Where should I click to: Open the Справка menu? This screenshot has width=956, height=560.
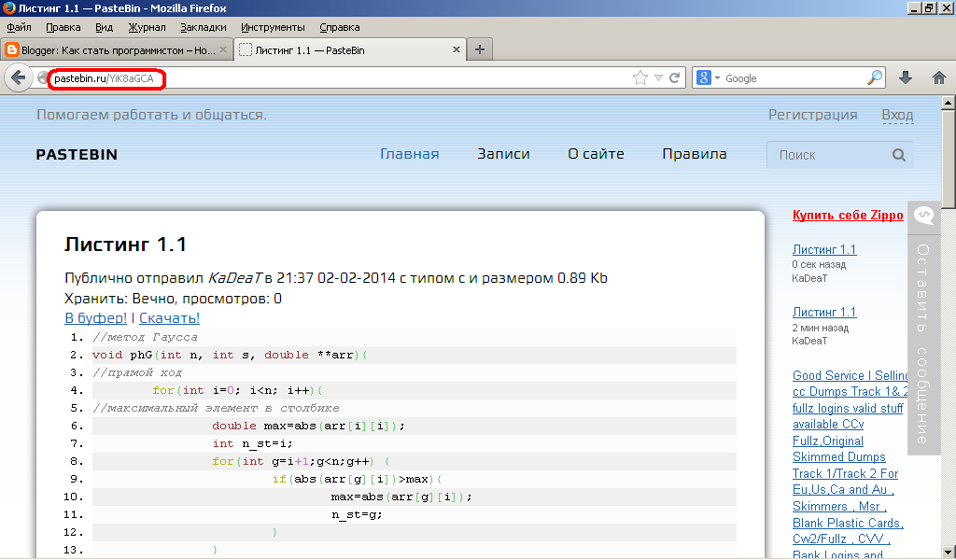coord(340,27)
